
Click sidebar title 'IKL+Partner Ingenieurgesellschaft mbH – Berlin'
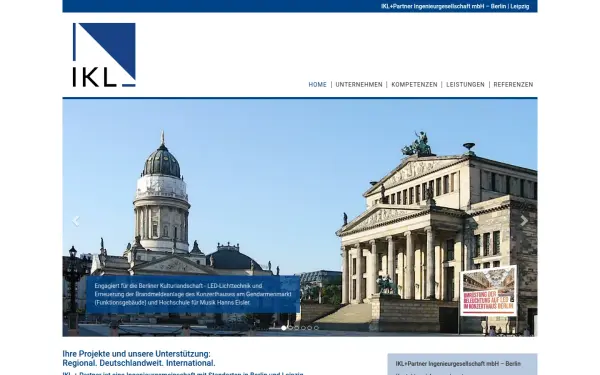coord(458,364)
